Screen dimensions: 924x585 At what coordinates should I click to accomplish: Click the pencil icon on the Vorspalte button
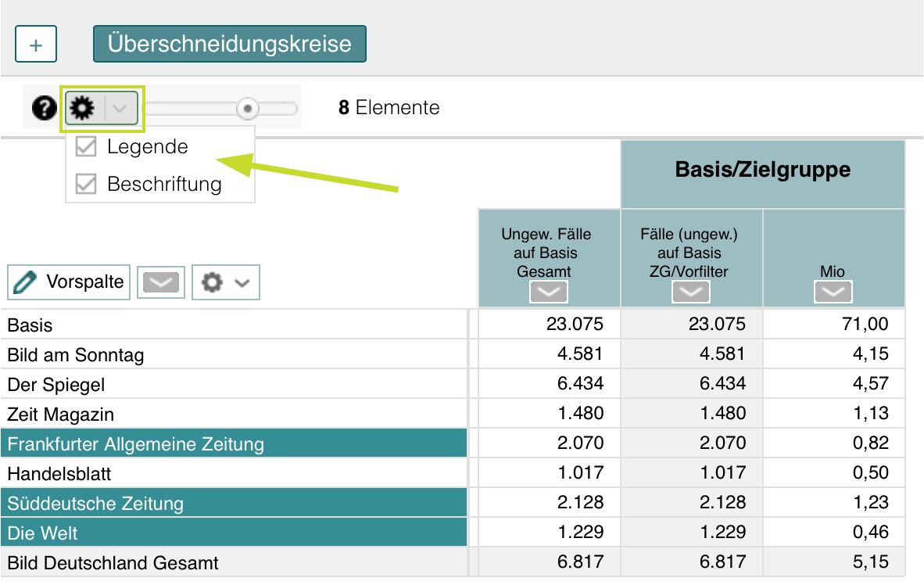pyautogui.click(x=25, y=283)
